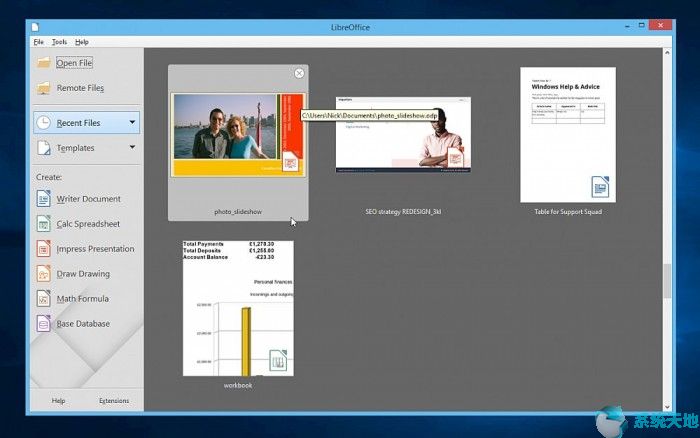Open the Help menu in menu bar

point(82,42)
